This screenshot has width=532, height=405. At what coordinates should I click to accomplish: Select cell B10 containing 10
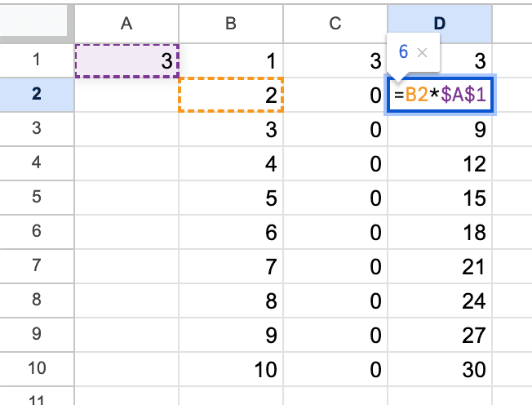coord(231,369)
